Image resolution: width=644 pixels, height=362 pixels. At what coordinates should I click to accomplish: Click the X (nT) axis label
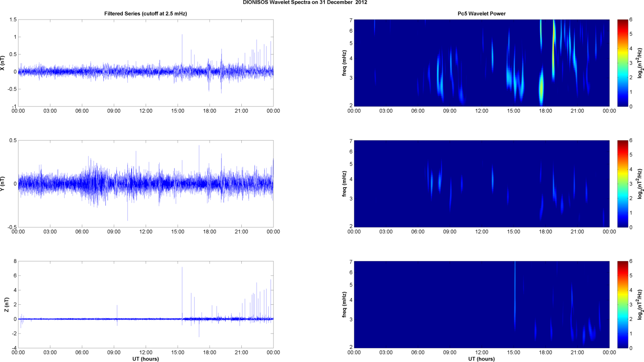[x=3, y=63]
